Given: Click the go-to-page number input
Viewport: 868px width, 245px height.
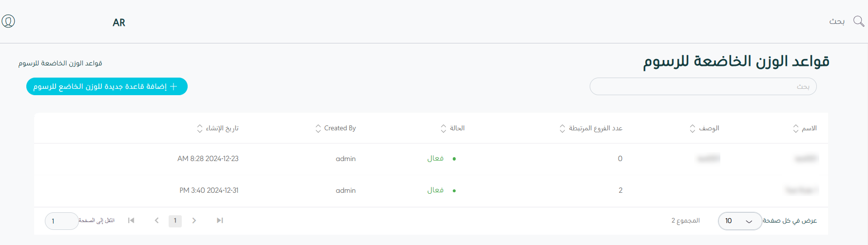Looking at the screenshot, I should click(61, 221).
